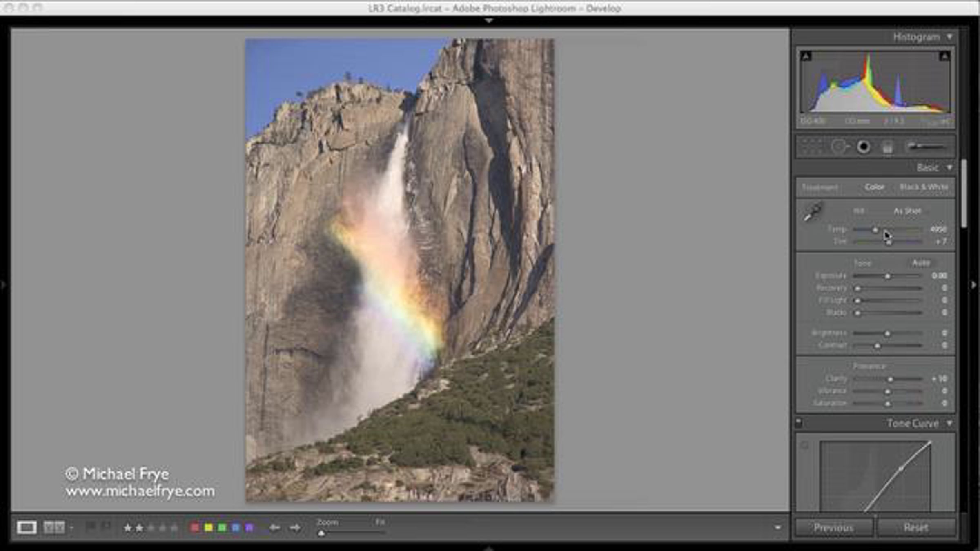Select the Spot Removal tool
Viewport: 980px width, 551px height.
coord(839,147)
